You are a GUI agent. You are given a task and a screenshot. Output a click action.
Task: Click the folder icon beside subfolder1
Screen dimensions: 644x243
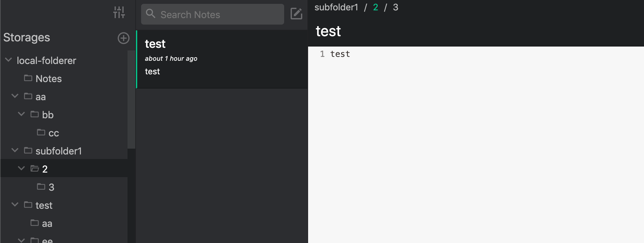[x=28, y=150]
